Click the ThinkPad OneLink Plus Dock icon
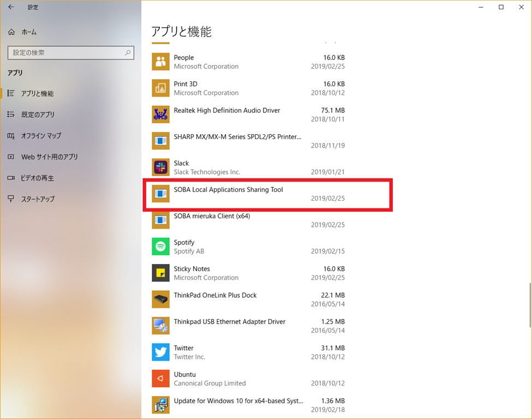The image size is (532, 419). pos(160,299)
